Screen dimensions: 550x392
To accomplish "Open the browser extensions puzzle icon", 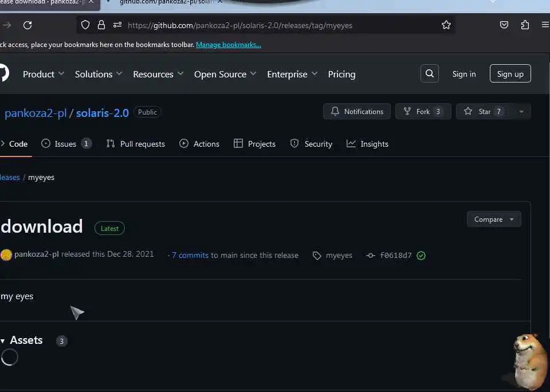I will click(525, 25).
